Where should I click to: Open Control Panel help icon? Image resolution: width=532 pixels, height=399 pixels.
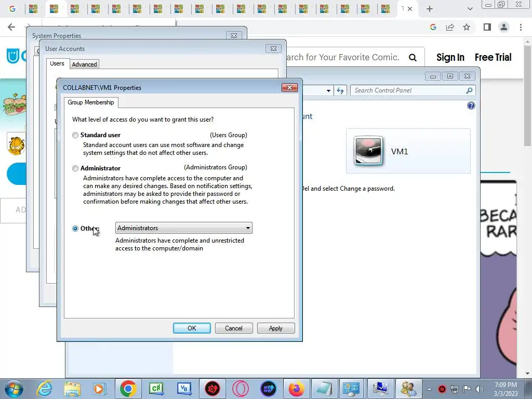[x=471, y=105]
